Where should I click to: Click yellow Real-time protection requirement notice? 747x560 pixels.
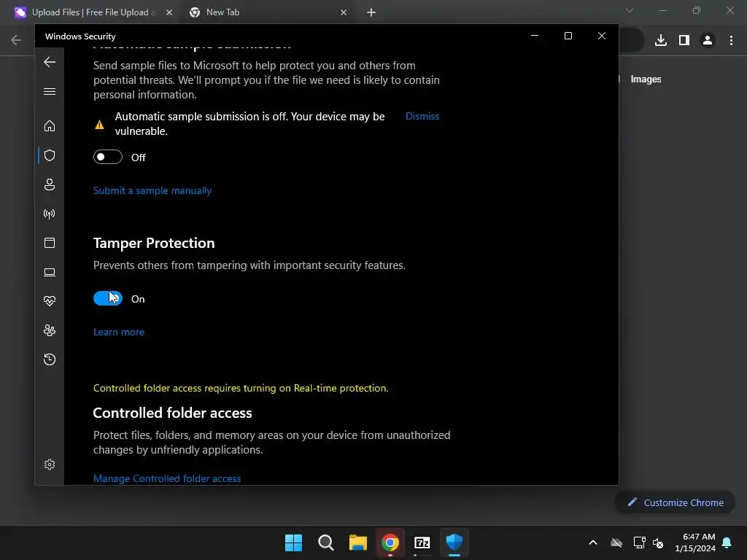tap(241, 388)
